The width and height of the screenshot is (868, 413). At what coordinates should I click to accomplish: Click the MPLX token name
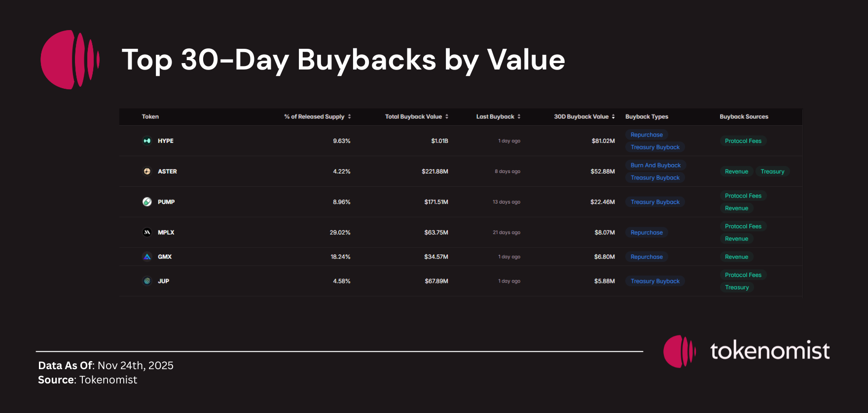click(166, 233)
